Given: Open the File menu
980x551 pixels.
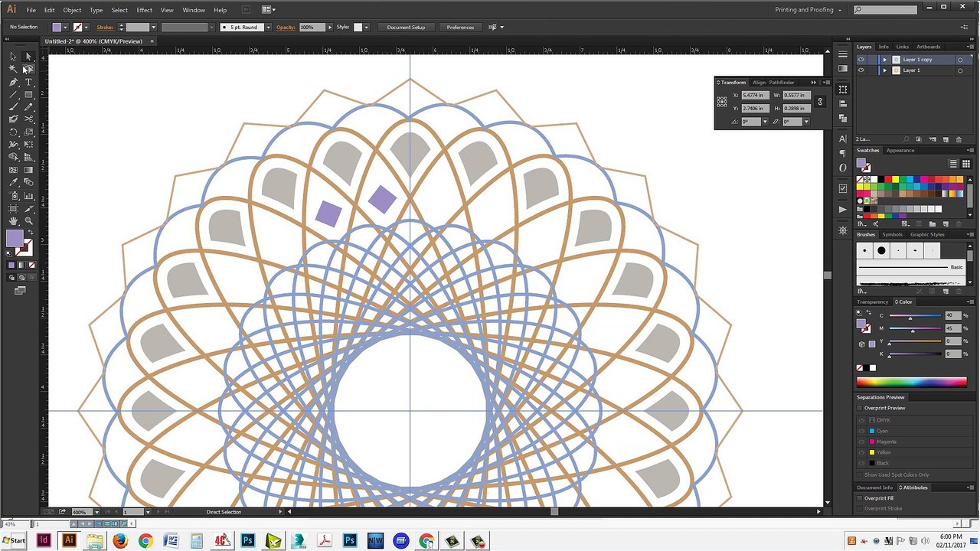Looking at the screenshot, I should [31, 10].
